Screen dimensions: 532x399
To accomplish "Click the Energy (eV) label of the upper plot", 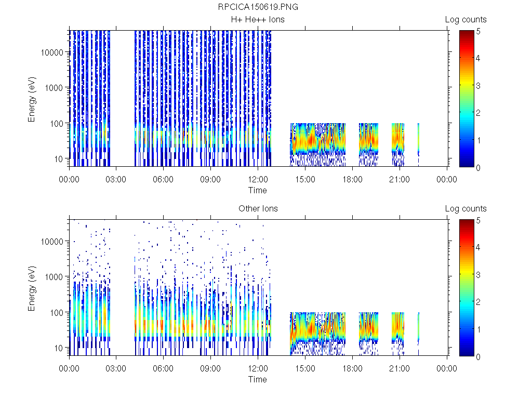I will click(32, 99).
